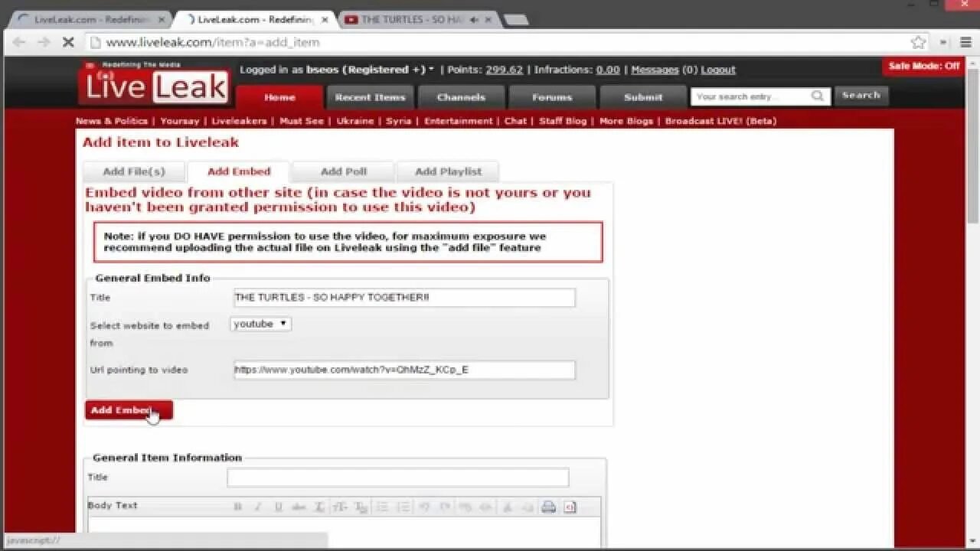Click the 0.00 infractions link

coord(608,70)
